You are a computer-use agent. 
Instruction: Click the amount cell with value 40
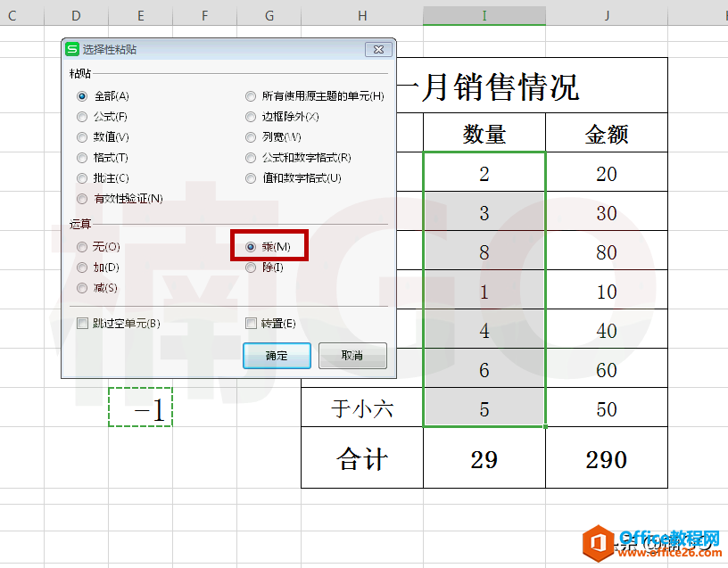[607, 329]
